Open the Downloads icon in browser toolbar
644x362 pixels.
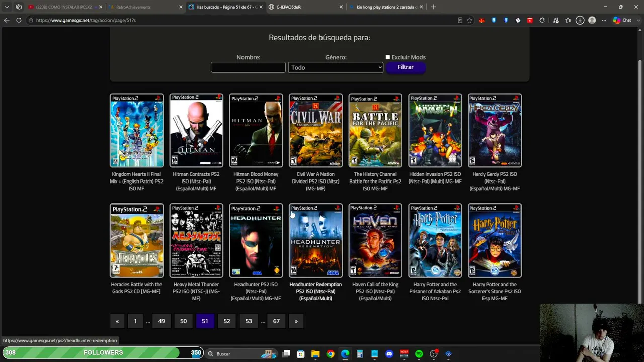coord(580,20)
